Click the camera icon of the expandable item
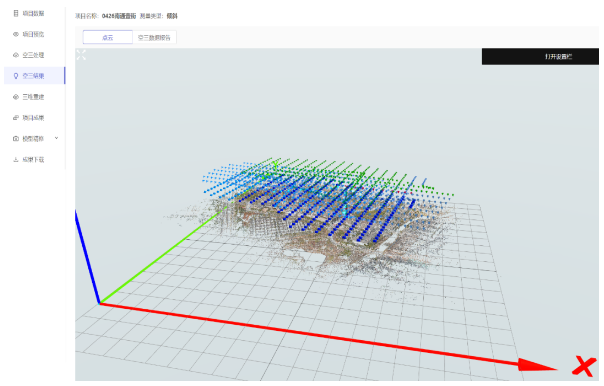Screen dimensions: 604x386 (16, 139)
